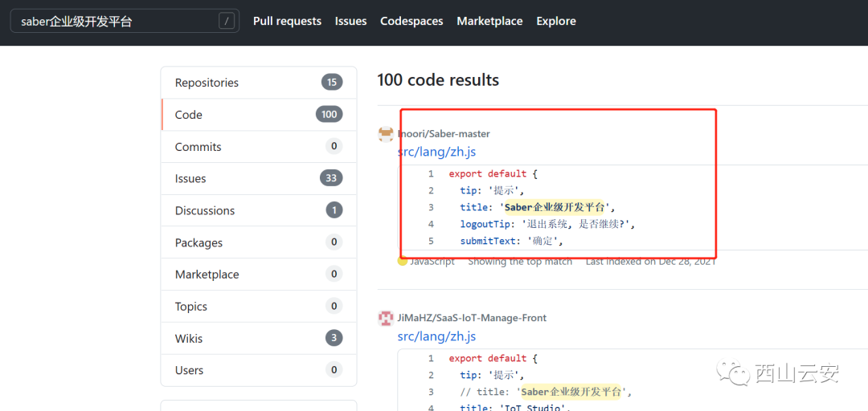Select Packages filter in sidebar
The width and height of the screenshot is (868, 411).
pyautogui.click(x=259, y=242)
